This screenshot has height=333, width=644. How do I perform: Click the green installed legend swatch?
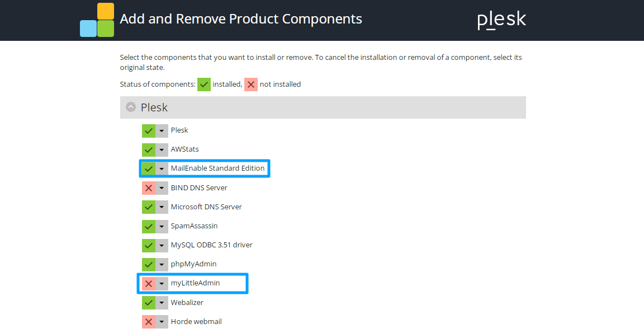click(x=203, y=85)
